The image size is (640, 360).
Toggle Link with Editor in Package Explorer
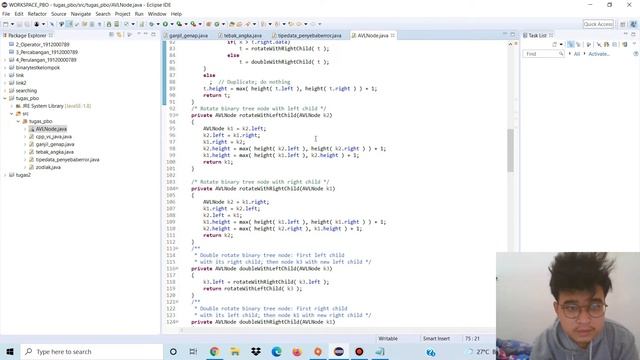coord(119,35)
